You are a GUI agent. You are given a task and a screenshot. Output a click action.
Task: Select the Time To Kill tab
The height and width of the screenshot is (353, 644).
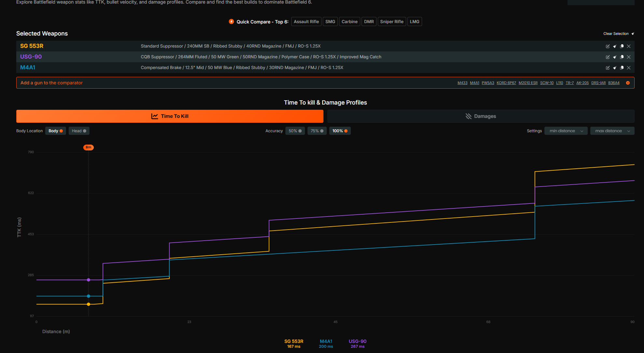click(x=170, y=116)
